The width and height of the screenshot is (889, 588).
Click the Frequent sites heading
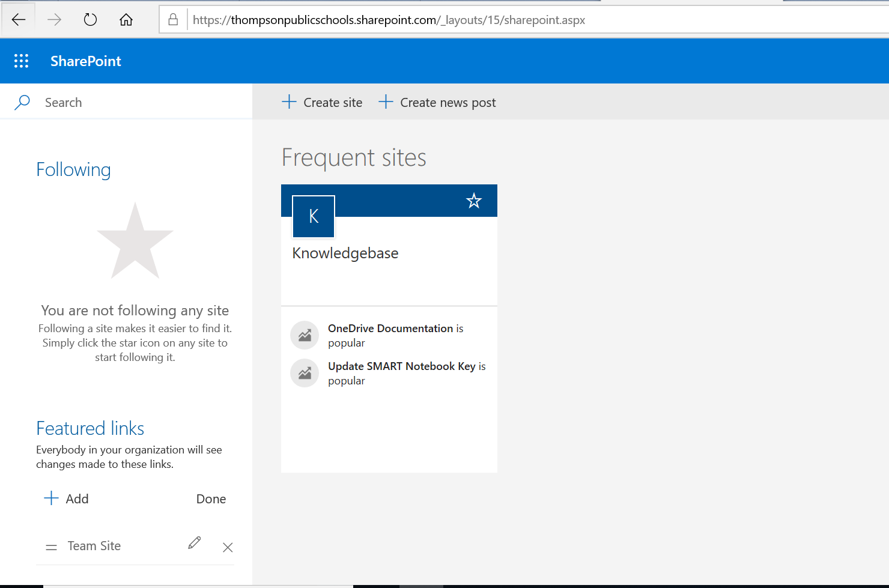tap(354, 158)
